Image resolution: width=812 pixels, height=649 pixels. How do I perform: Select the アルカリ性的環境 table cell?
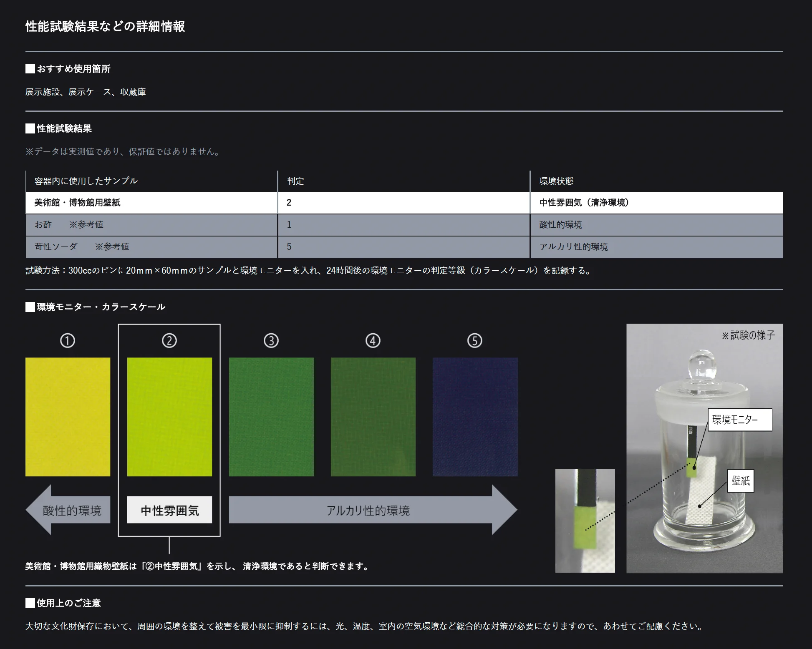click(x=657, y=247)
